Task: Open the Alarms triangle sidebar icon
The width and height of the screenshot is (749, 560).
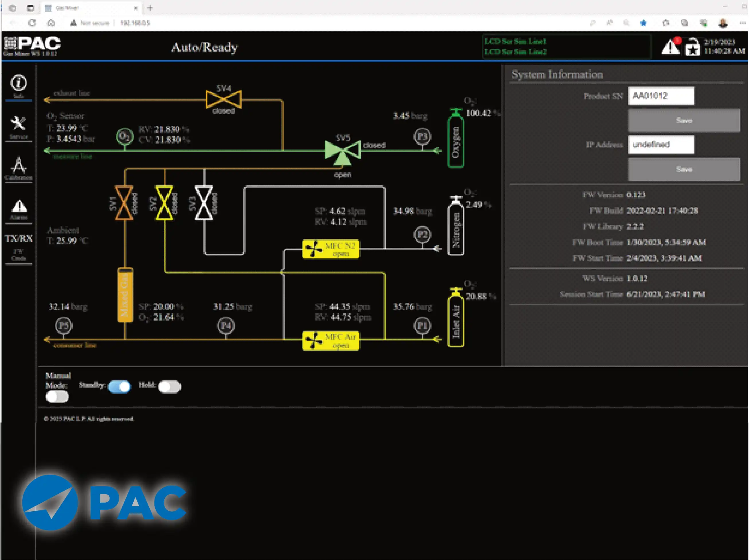Action: coord(19,207)
